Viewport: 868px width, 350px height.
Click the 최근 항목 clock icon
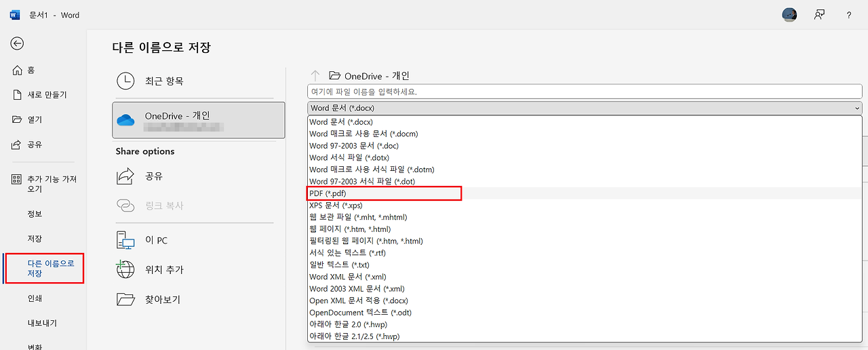[x=125, y=81]
